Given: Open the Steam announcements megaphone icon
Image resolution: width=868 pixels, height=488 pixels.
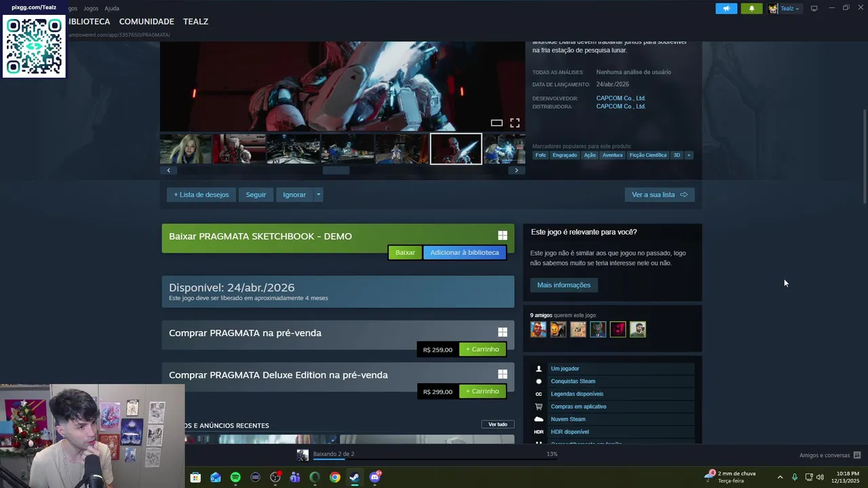Looking at the screenshot, I should [726, 9].
